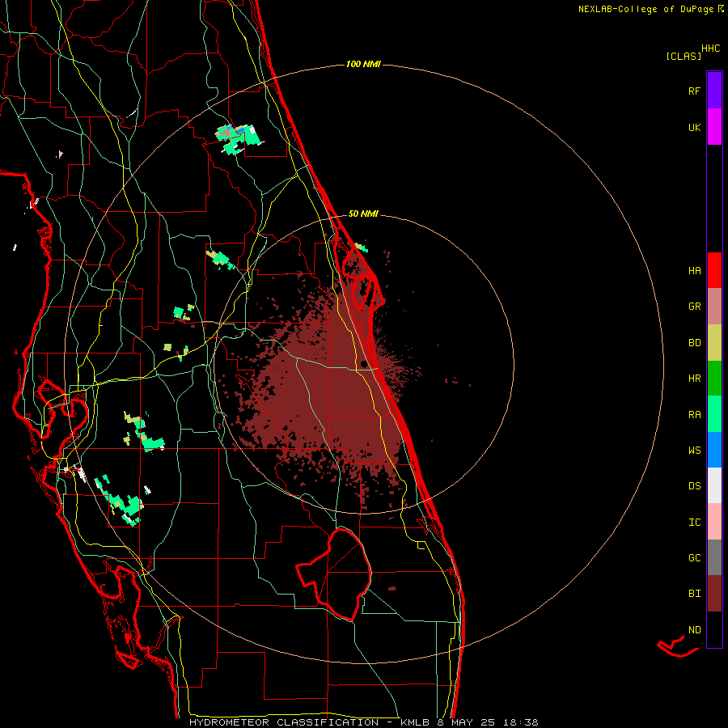Click the WS legend label
Image resolution: width=728 pixels, height=728 pixels.
[695, 450]
